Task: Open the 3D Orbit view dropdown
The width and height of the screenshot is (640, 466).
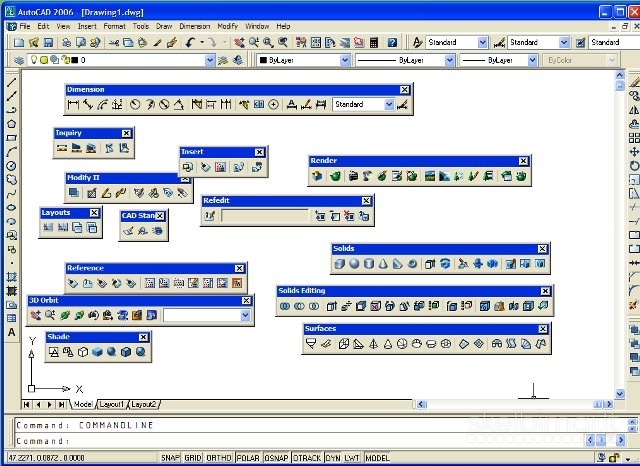Action: click(x=243, y=316)
